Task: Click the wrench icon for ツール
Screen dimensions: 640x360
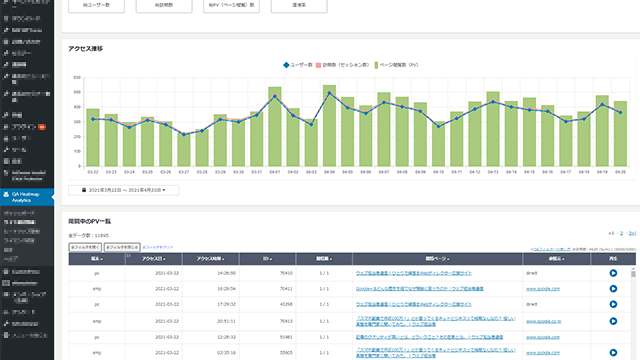Action: pos(6,150)
